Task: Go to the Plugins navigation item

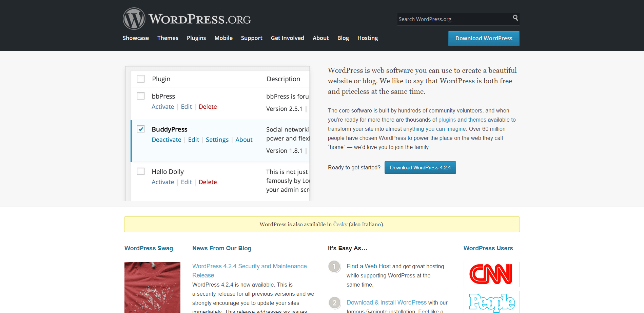Action: point(196,38)
